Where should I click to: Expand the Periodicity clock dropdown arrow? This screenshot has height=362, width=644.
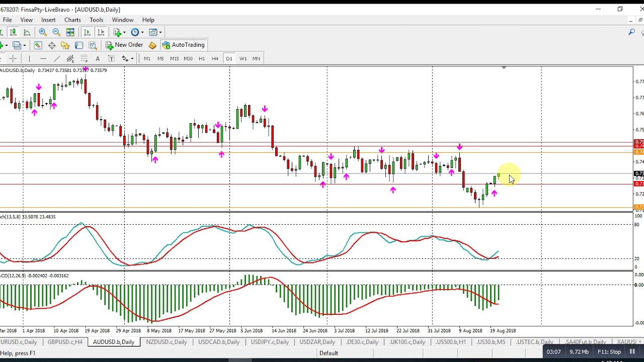142,32
